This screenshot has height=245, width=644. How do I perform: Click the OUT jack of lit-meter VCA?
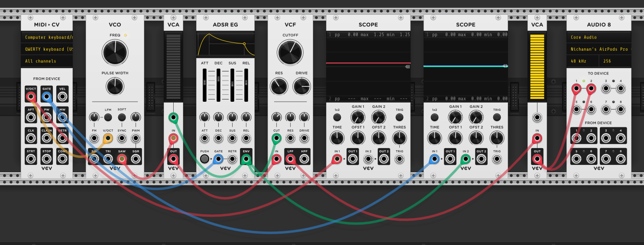(x=537, y=159)
